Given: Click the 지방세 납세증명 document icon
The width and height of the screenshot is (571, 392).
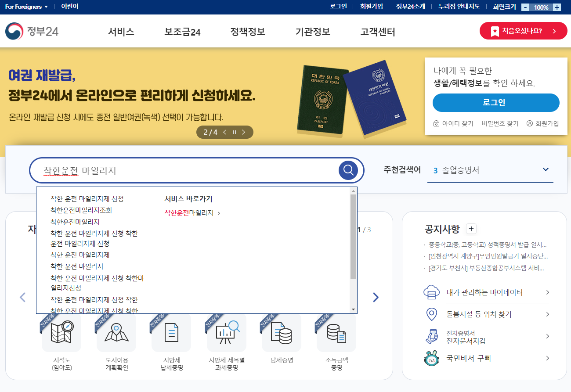Looking at the screenshot, I should [171, 333].
